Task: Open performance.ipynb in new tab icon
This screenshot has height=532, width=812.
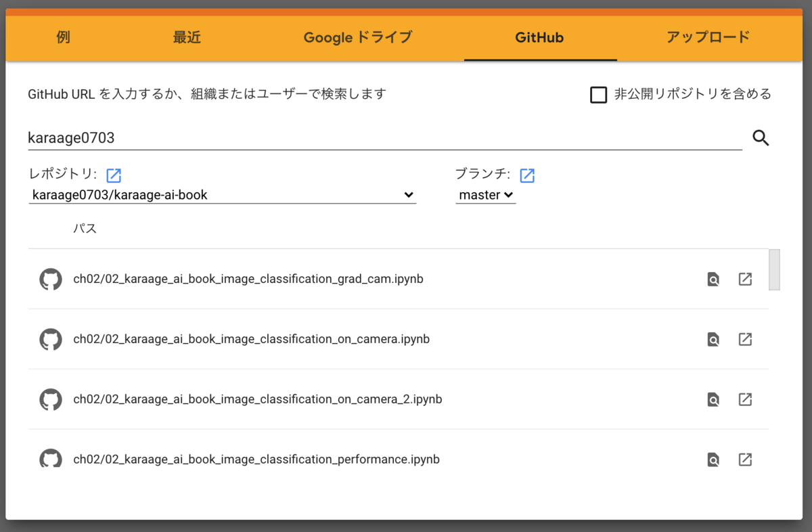Action: click(745, 460)
